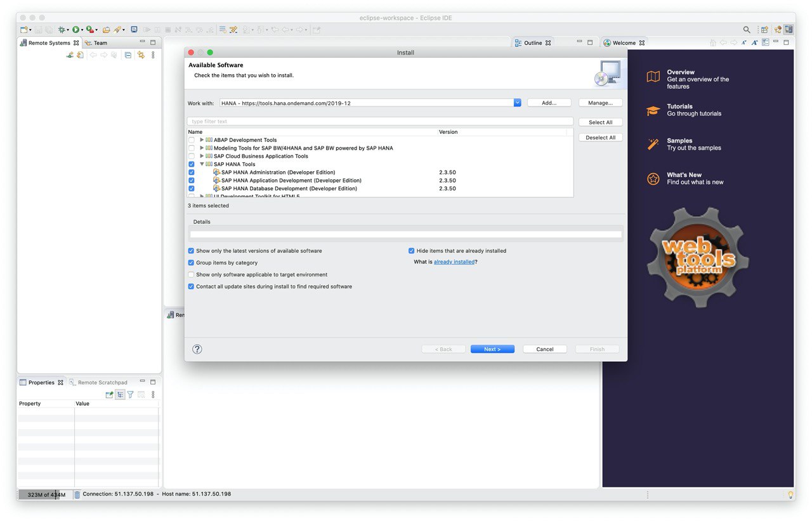Click Link with Editor icon in Remote Systems
The image size is (812, 521).
(x=141, y=55)
